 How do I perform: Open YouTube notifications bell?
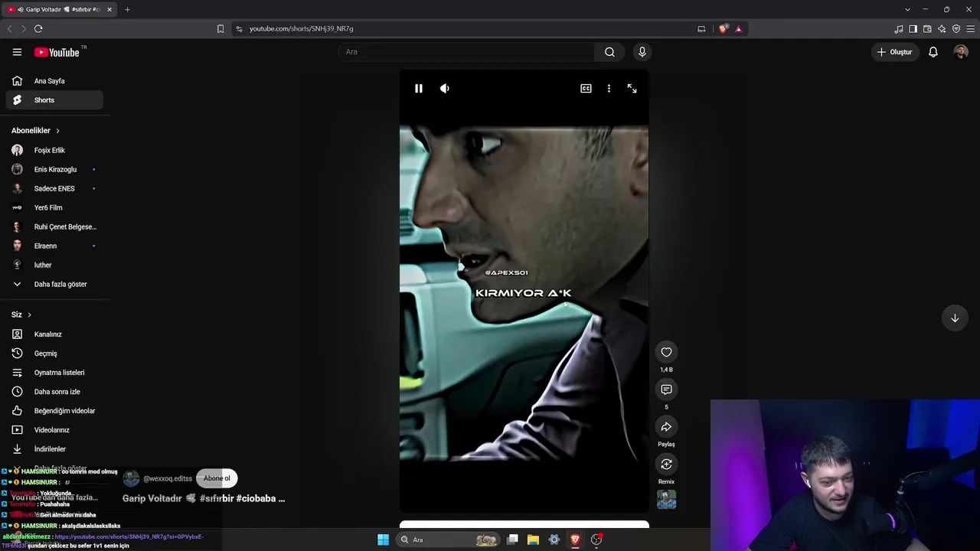point(933,52)
